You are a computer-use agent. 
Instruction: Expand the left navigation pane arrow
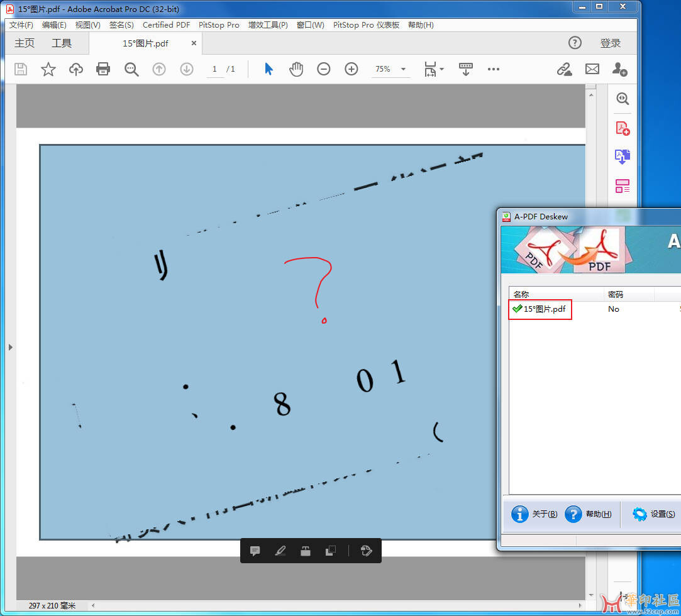coord(11,347)
